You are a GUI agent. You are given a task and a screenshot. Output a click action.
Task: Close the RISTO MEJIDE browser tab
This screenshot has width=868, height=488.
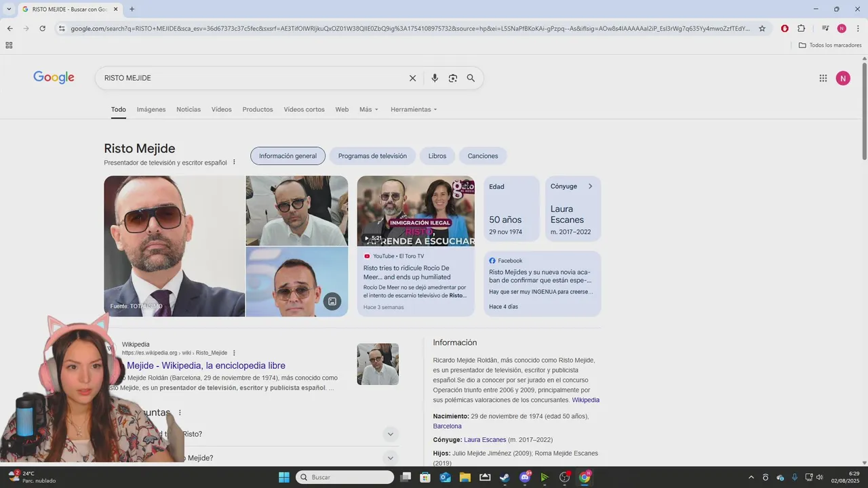tap(116, 9)
